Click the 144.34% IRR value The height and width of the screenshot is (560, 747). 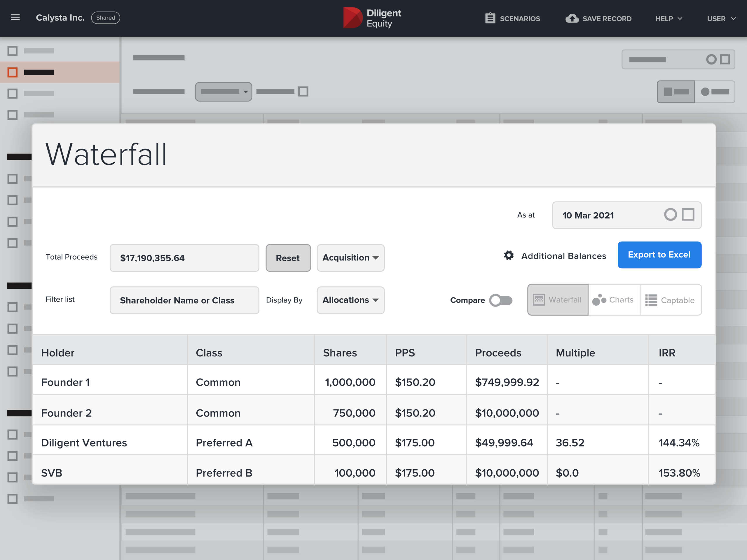click(679, 442)
